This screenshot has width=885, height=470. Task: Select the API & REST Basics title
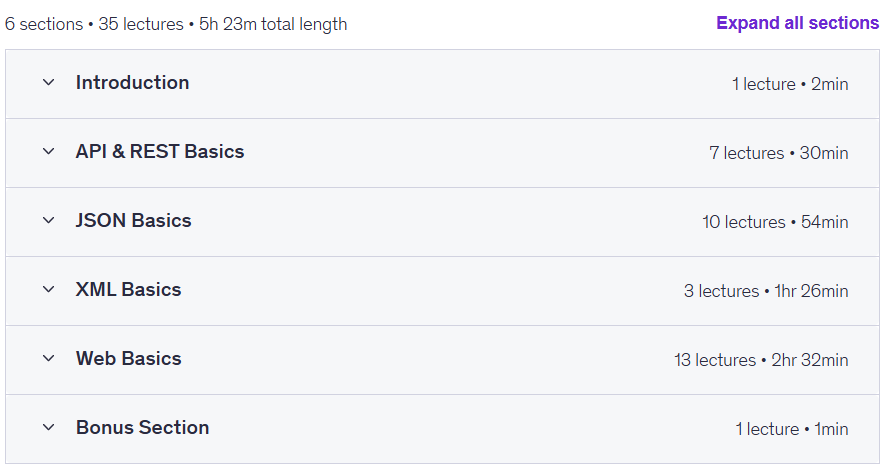pos(160,151)
